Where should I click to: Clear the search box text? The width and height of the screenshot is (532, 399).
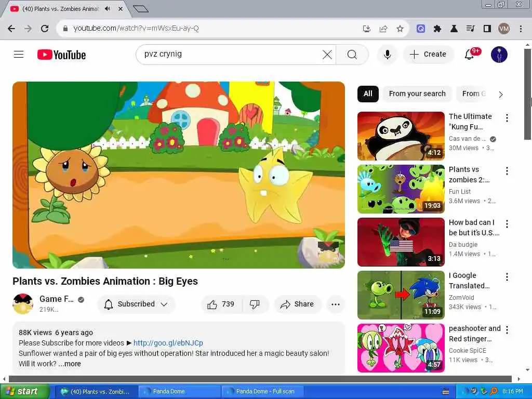point(327,55)
